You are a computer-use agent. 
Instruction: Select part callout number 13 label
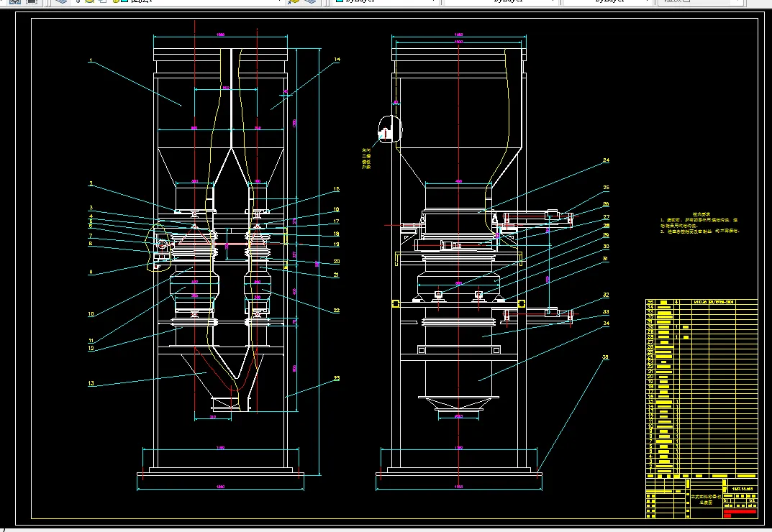coord(91,383)
